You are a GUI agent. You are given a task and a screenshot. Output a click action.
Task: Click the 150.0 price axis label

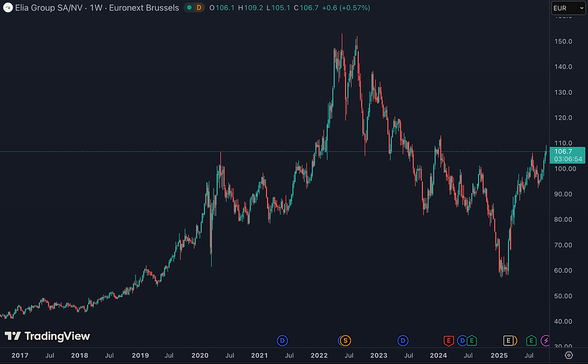(x=563, y=41)
